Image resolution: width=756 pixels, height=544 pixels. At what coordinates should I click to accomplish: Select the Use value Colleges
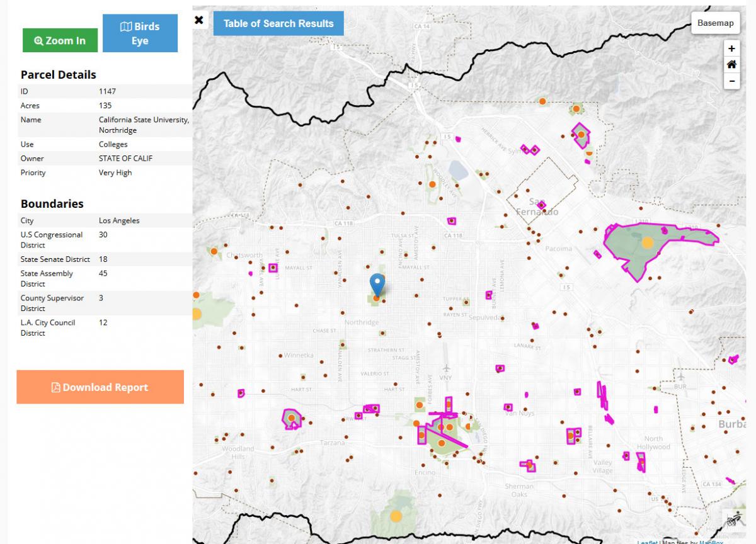[113, 144]
